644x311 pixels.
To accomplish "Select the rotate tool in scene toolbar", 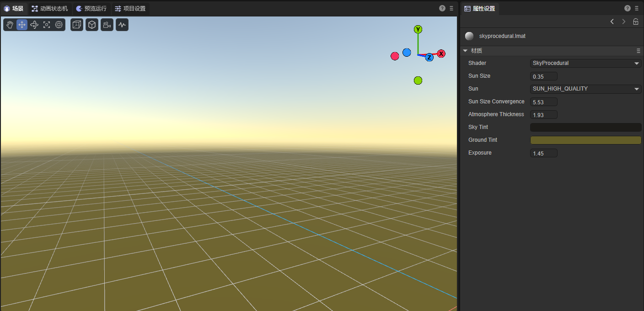I will [x=34, y=25].
